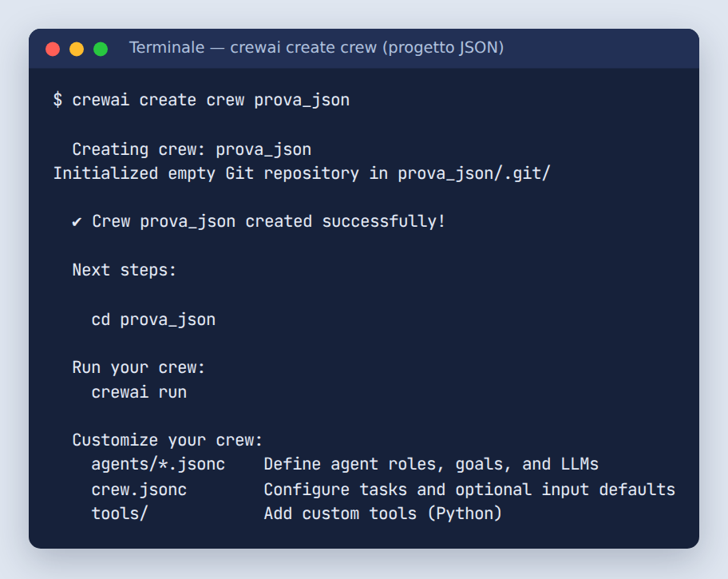Select 'Initialized empty Git repository' line
The image size is (728, 579).
(x=302, y=173)
